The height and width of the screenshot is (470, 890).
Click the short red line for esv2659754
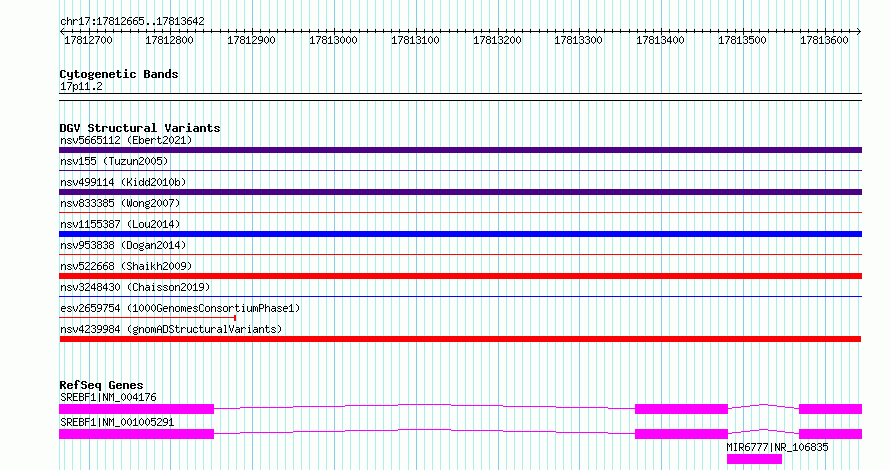[x=148, y=318]
